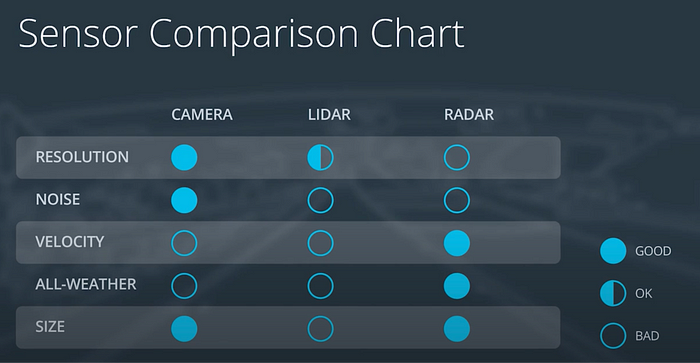Select the Camera Noise filled circle
Viewport: 700px width, 363px height.
184,200
